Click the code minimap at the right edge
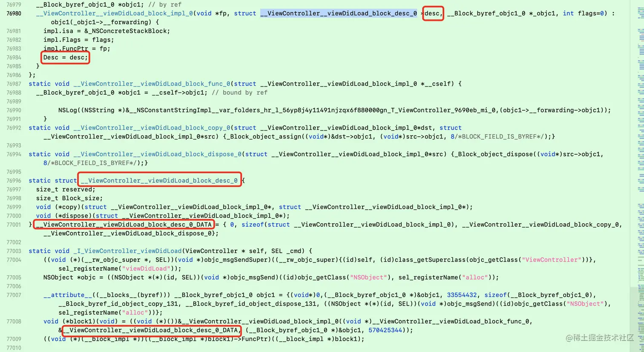 [x=640, y=176]
